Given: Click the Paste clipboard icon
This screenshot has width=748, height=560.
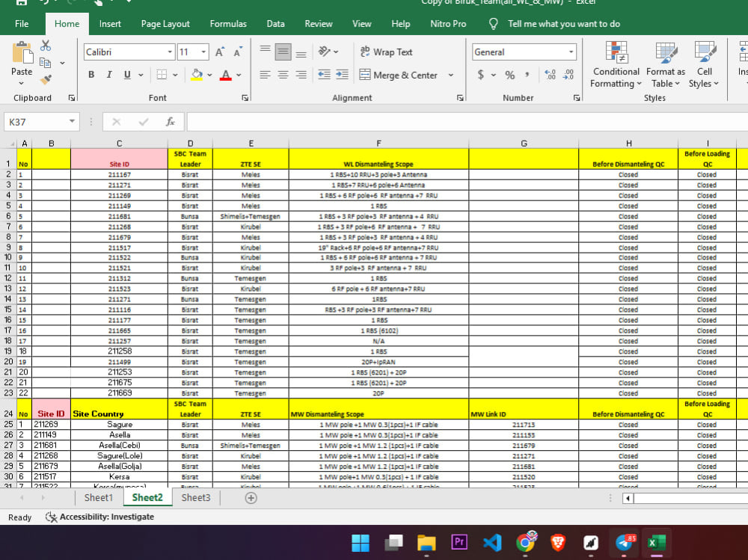Looking at the screenshot, I should pos(22,52).
